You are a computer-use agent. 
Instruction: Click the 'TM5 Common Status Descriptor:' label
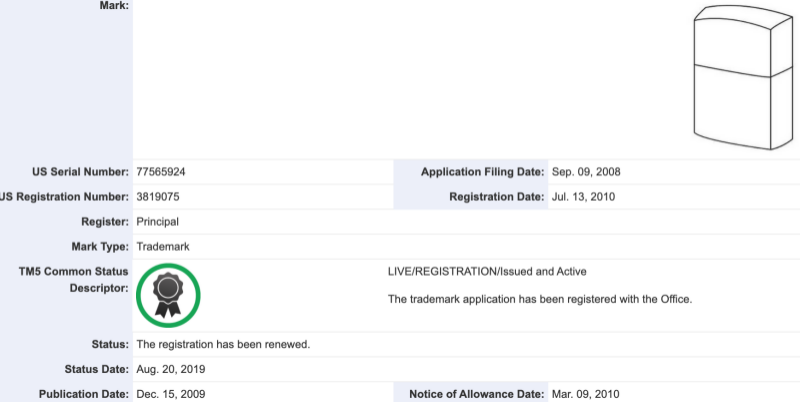73,280
